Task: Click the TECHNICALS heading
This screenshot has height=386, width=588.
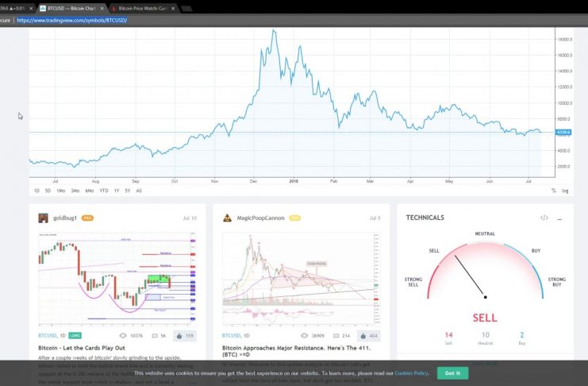Action: tap(425, 218)
